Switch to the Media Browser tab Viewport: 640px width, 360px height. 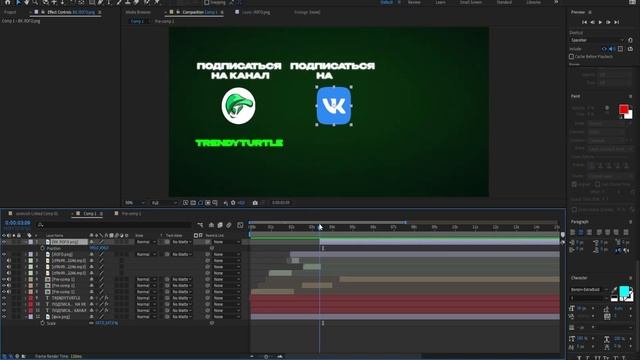coord(138,12)
